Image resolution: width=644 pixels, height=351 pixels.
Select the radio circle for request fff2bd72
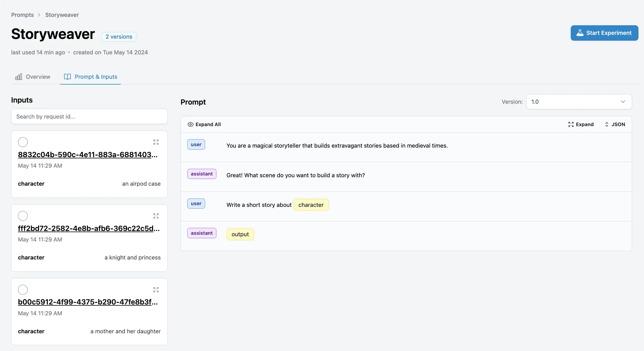[x=23, y=216]
